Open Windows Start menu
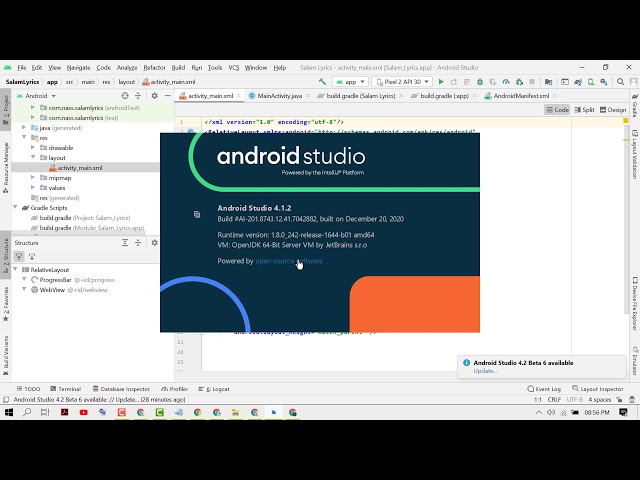The height and width of the screenshot is (480, 640). pos(9,413)
